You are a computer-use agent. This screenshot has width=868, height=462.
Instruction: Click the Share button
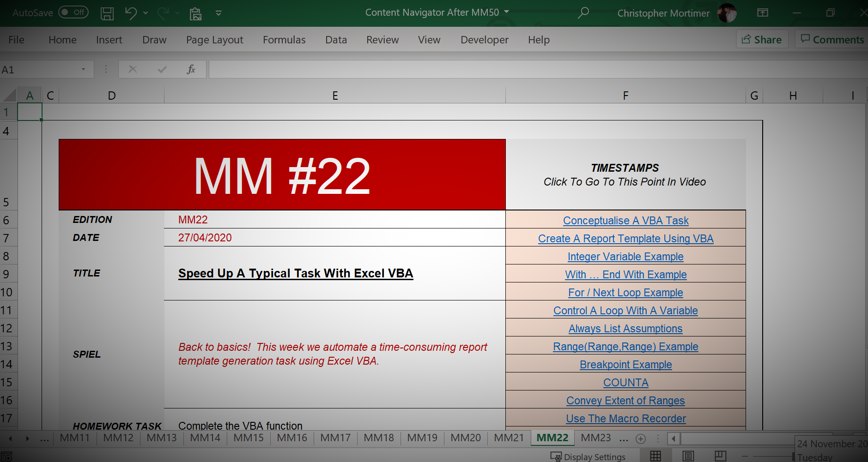pyautogui.click(x=762, y=40)
